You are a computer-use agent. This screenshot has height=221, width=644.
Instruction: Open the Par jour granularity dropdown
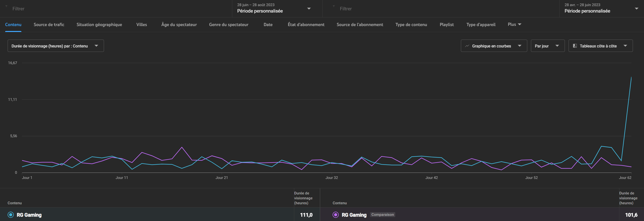pos(547,46)
